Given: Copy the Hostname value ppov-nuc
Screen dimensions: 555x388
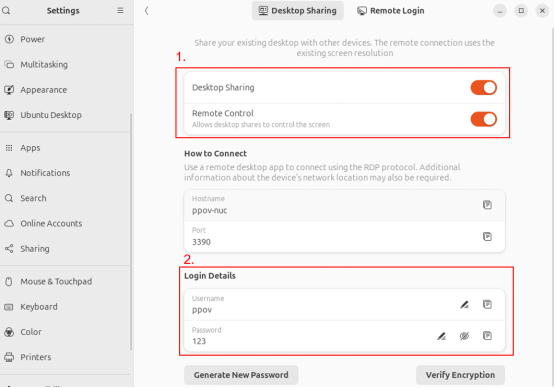Looking at the screenshot, I should click(x=487, y=205).
